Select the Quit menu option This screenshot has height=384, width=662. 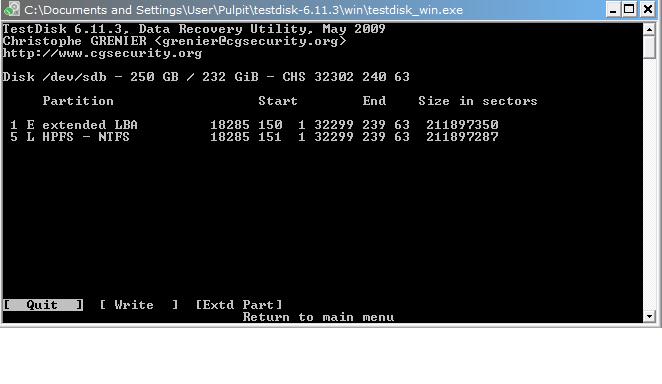(43, 305)
